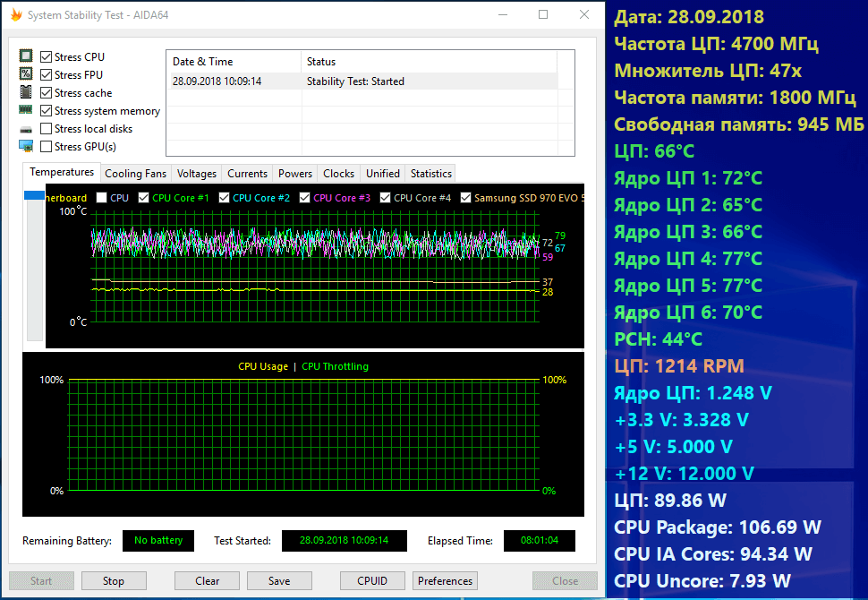
Task: Click the monitor icon beside Stress GPU(s)
Action: pos(26,147)
